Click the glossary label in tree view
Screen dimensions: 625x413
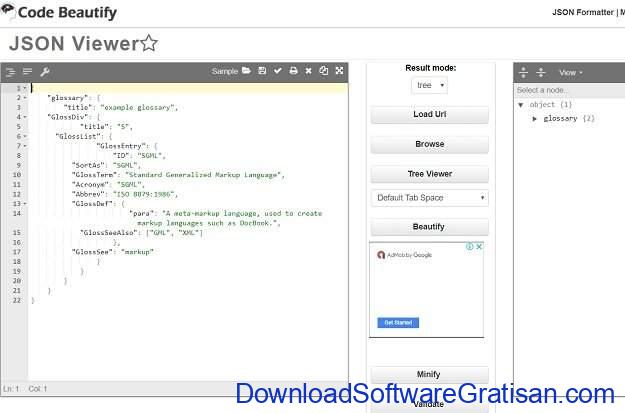point(560,118)
